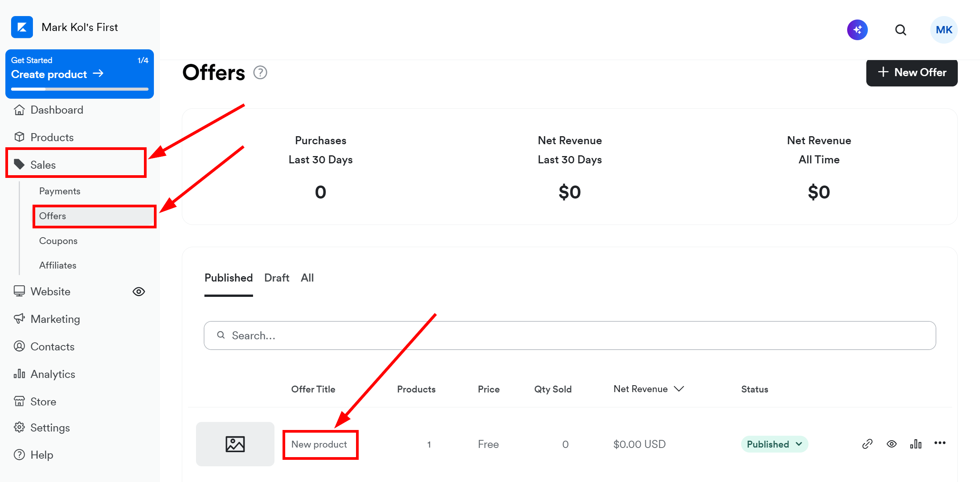Copy the offer link with chain icon
Image resolution: width=980 pixels, height=482 pixels.
[x=867, y=444]
